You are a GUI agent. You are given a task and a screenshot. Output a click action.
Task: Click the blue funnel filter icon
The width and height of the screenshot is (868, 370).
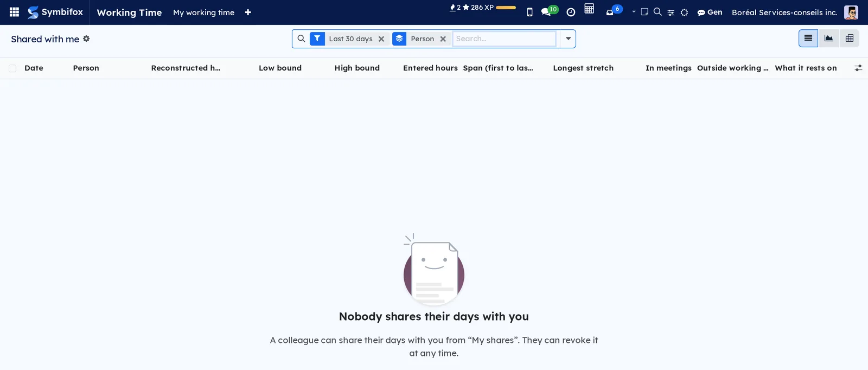317,39
